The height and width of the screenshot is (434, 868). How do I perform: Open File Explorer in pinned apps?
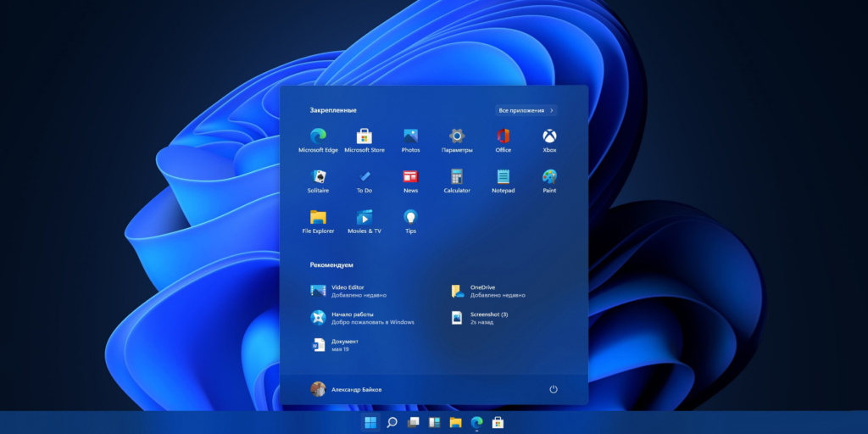pyautogui.click(x=318, y=221)
